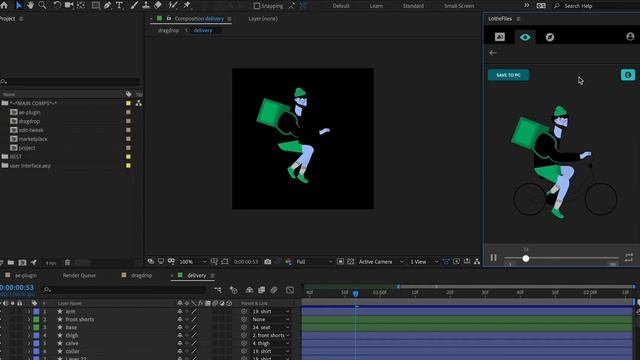Screen dimensions: 640x360
Task: Expand the arm layer properties
Action: tap(29, 311)
